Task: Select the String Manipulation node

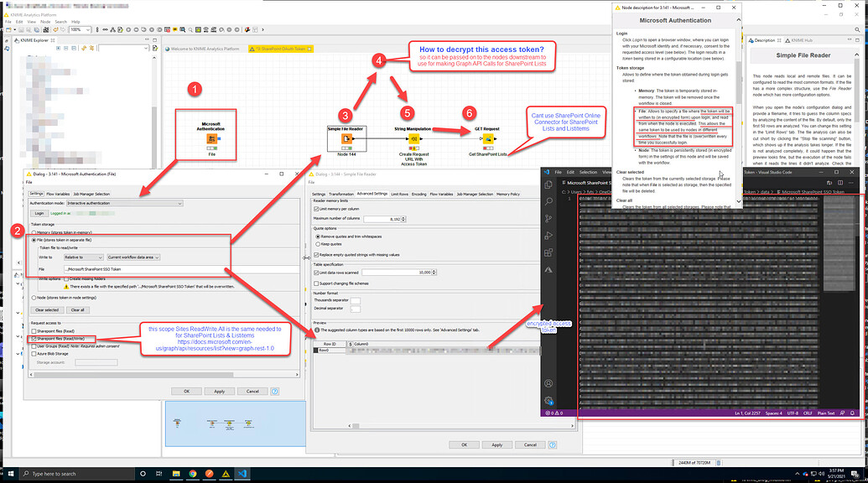Action: pyautogui.click(x=414, y=137)
